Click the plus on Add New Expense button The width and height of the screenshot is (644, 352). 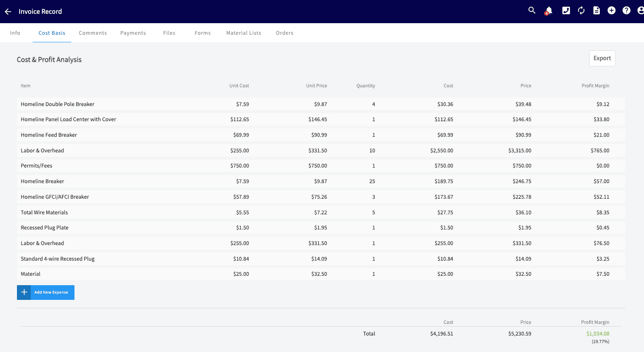(24, 292)
